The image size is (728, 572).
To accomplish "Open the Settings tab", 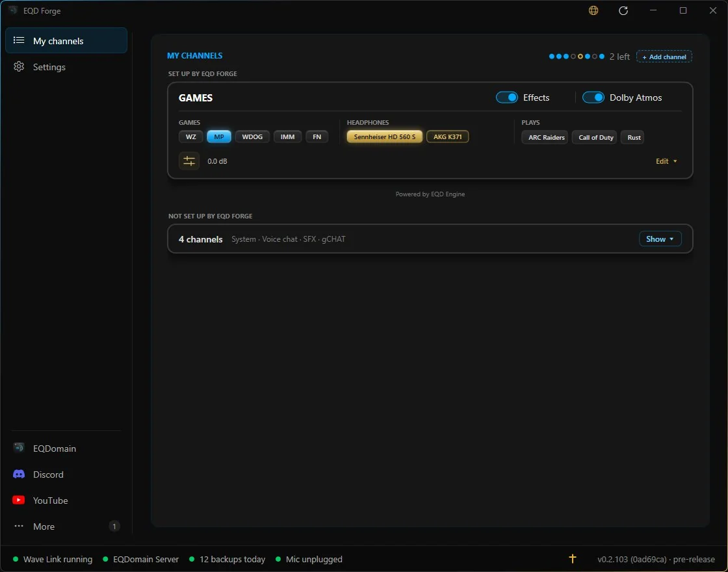I will [x=66, y=66].
